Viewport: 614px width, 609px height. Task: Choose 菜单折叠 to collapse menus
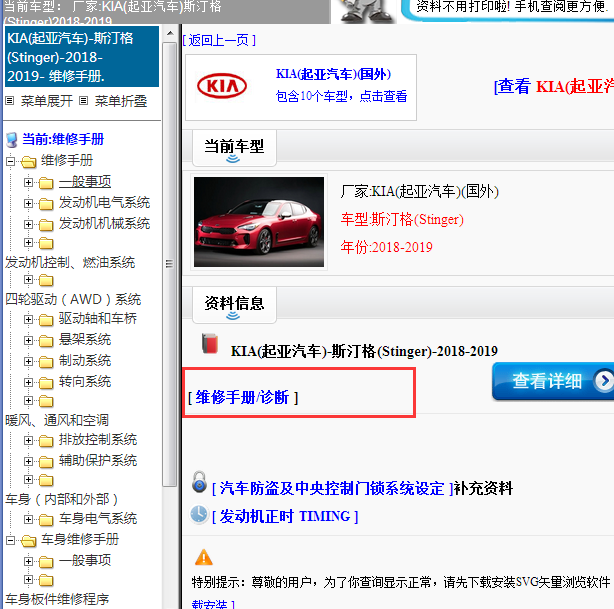tap(121, 101)
